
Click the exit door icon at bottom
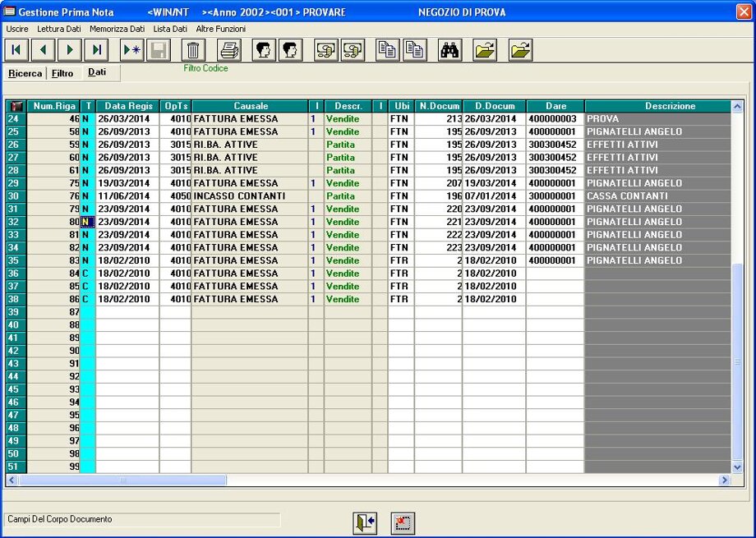tap(365, 523)
